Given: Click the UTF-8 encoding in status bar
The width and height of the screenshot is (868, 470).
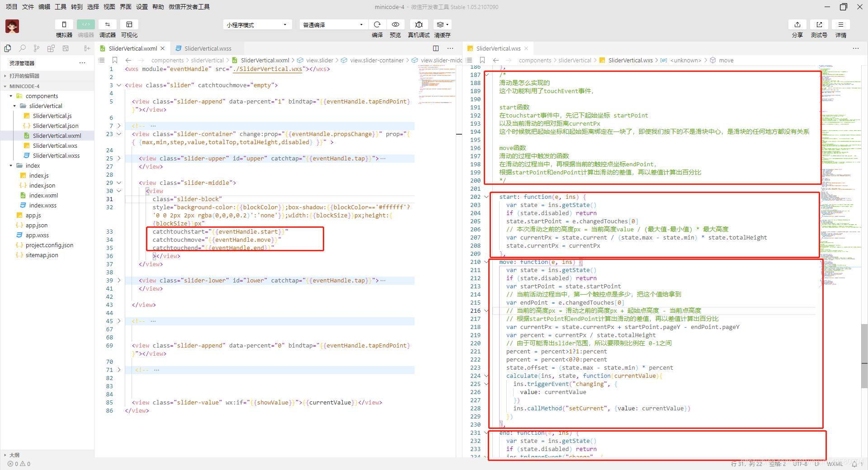Looking at the screenshot, I should [800, 464].
